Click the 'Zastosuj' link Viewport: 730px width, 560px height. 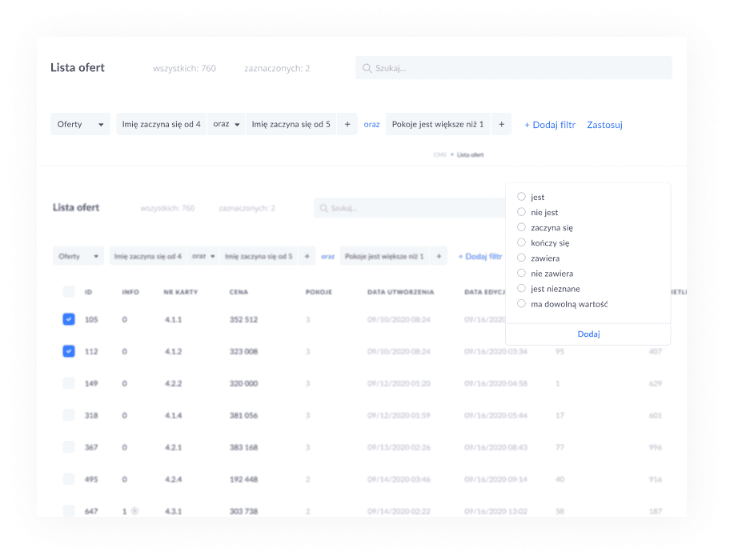tap(604, 125)
